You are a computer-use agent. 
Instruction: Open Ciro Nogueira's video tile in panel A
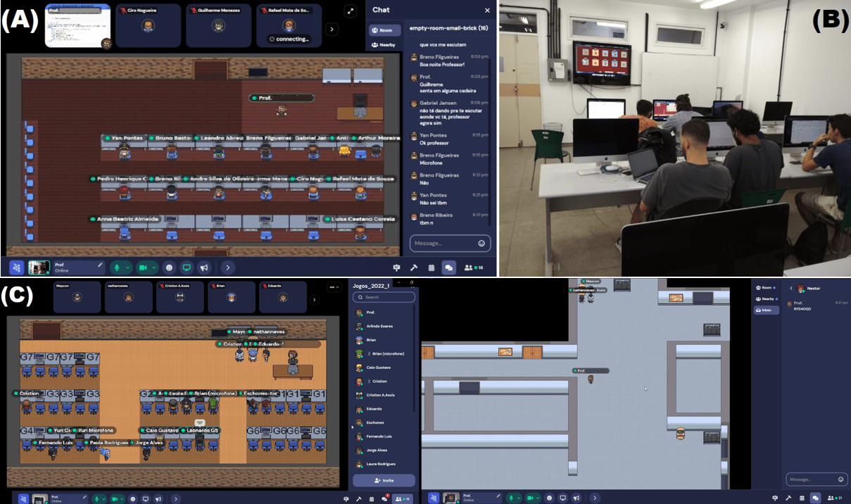[149, 25]
